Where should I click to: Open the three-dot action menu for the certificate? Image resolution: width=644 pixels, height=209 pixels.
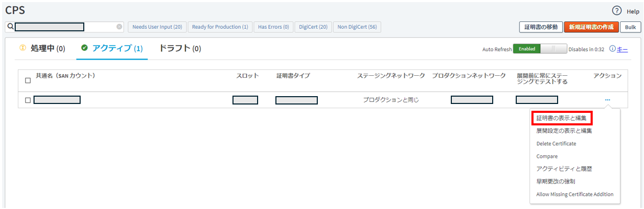(607, 100)
